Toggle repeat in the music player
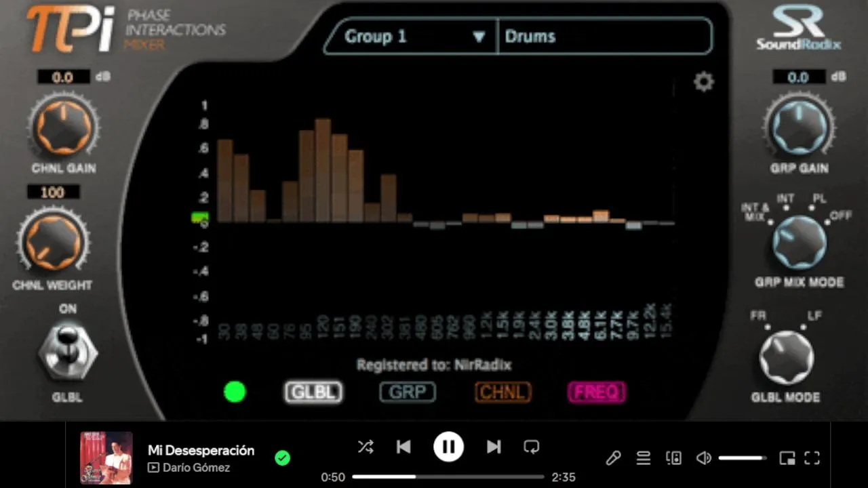Screen dimensions: 868x488 (x=532, y=447)
